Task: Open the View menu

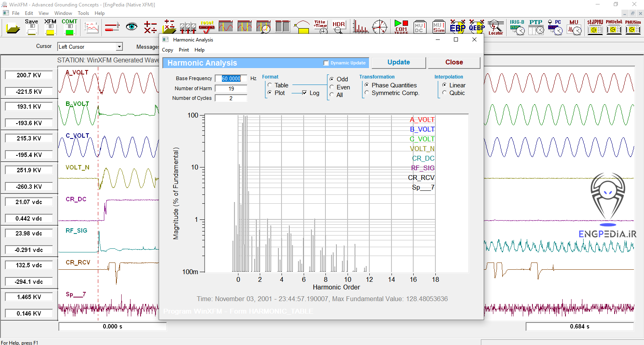Action: (43, 13)
